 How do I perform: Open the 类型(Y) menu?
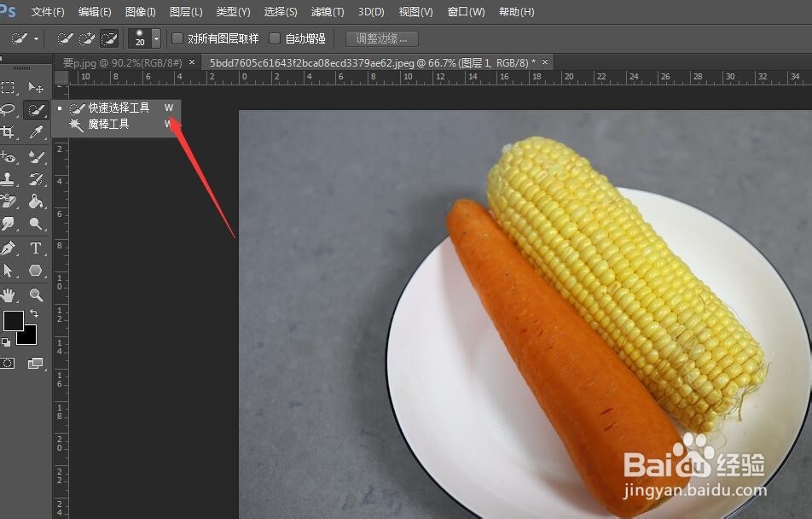pyautogui.click(x=233, y=11)
